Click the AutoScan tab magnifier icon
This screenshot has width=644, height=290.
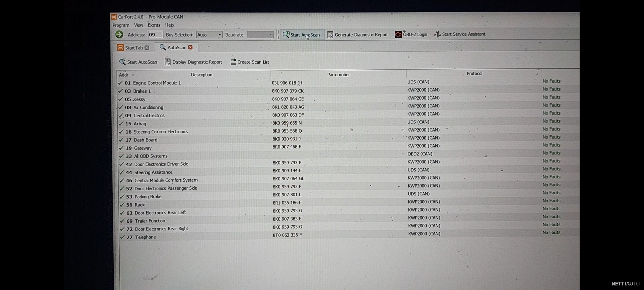tap(163, 47)
